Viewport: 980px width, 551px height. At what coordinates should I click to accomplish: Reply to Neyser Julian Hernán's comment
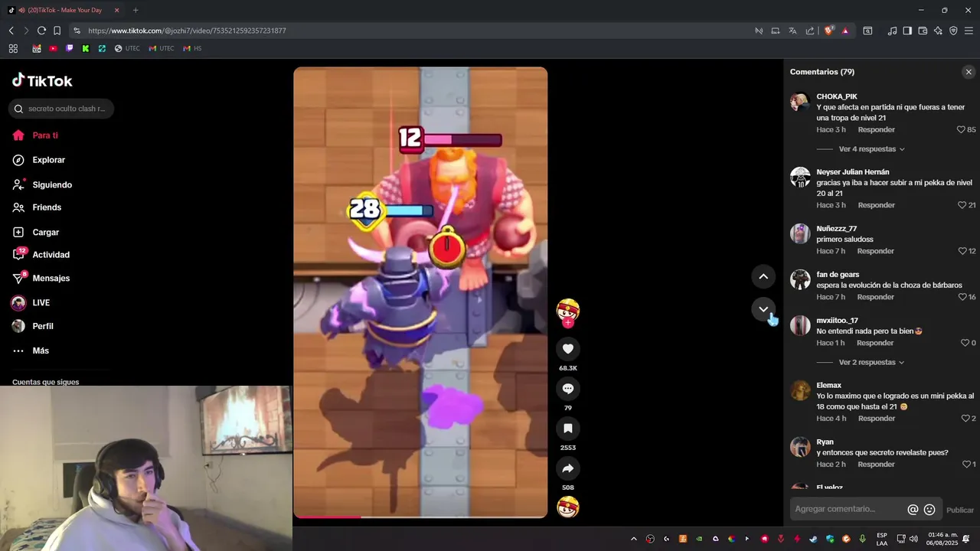tap(877, 205)
